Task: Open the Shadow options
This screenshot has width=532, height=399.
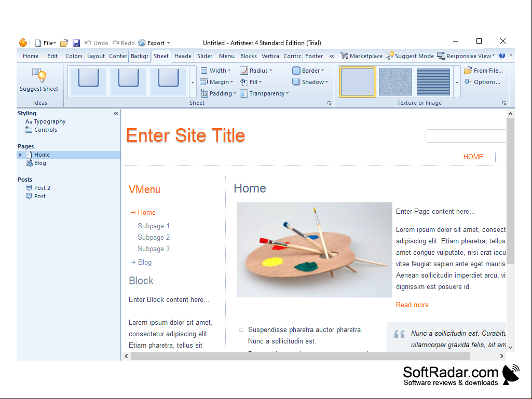Action: (x=310, y=82)
